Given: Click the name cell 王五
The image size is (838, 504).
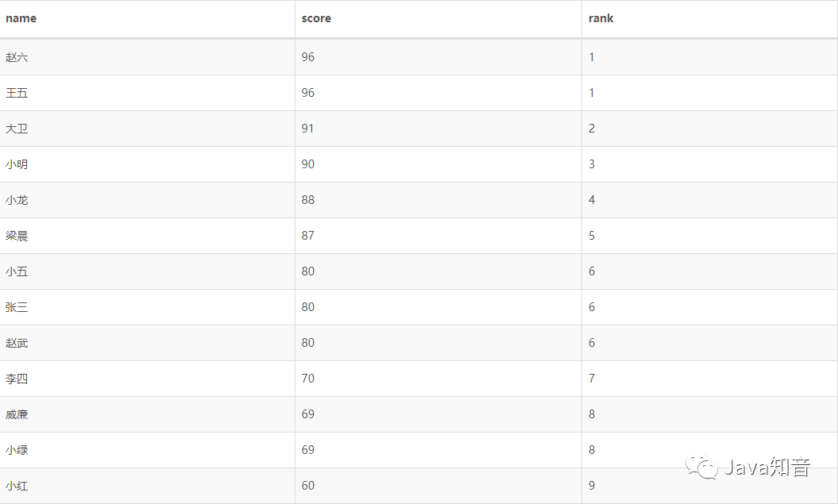Looking at the screenshot, I should [x=17, y=93].
